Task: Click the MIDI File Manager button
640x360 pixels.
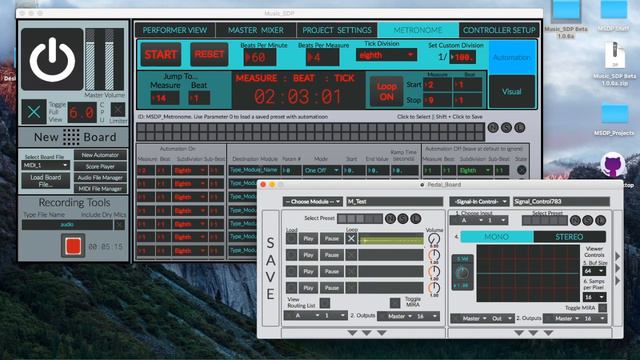Action: (100, 189)
